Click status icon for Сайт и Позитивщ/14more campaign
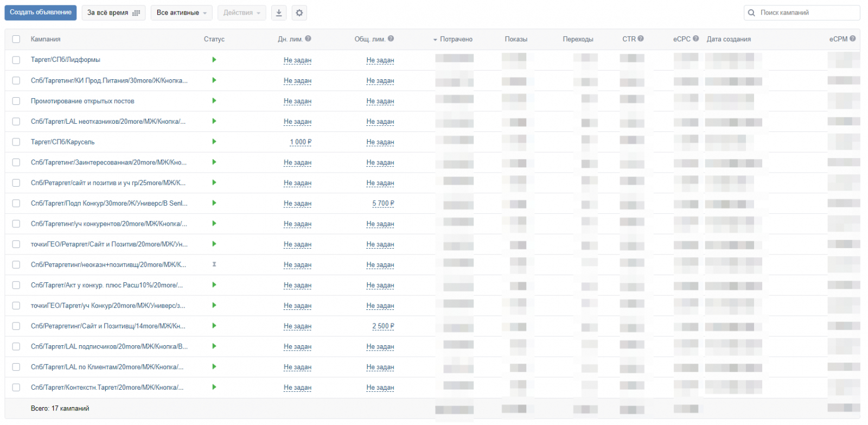Image resolution: width=868 pixels, height=425 pixels. click(x=214, y=326)
